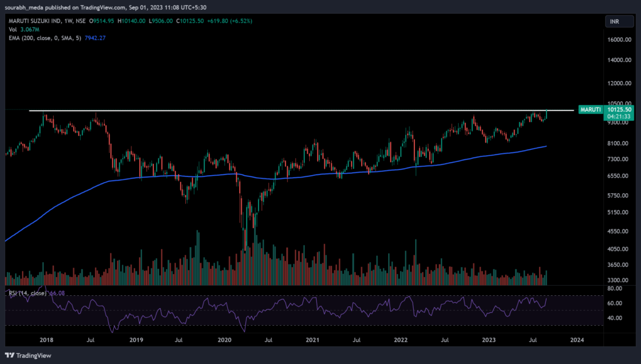
Task: Click the 5150.00 price axis label
Action: click(618, 213)
